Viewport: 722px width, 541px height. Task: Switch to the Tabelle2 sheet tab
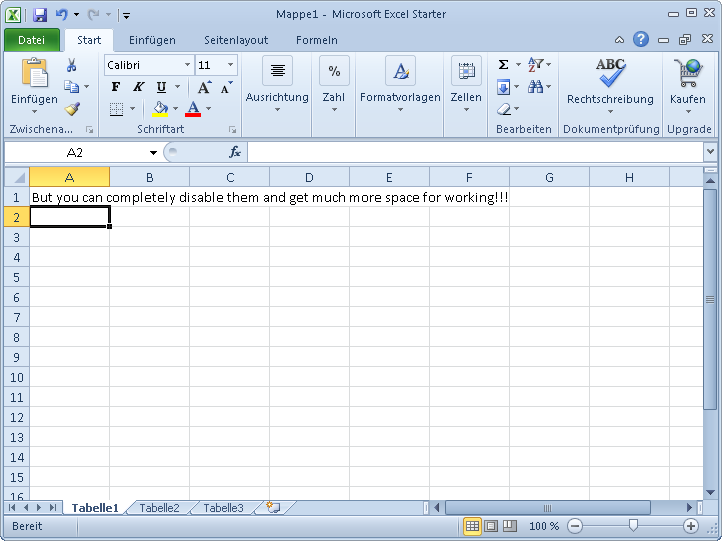159,508
